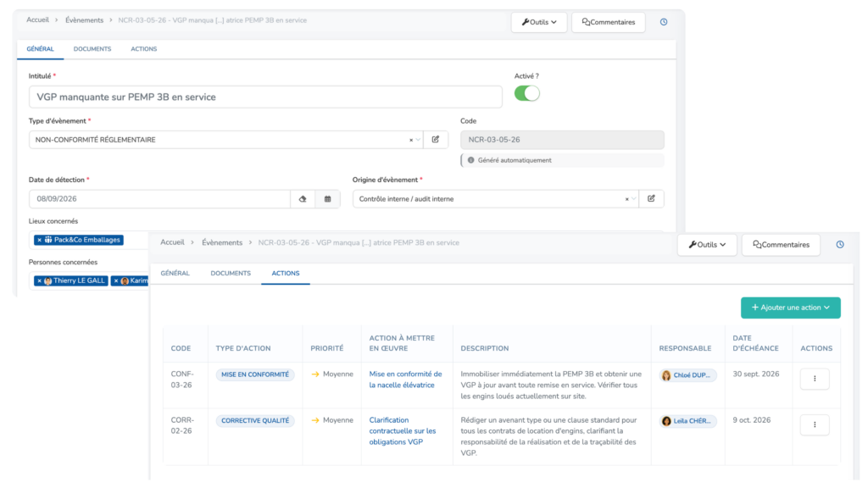Go to Évènements breadcrumb in front window
Image resolution: width=868 pixels, height=488 pixels.
(x=222, y=242)
